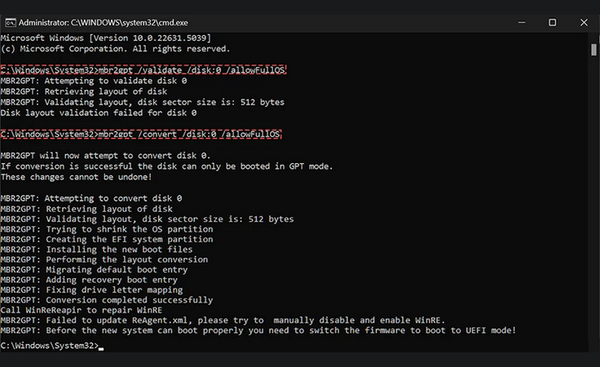
Task: Click the 'Installing the new boot files' line
Action: (97, 250)
